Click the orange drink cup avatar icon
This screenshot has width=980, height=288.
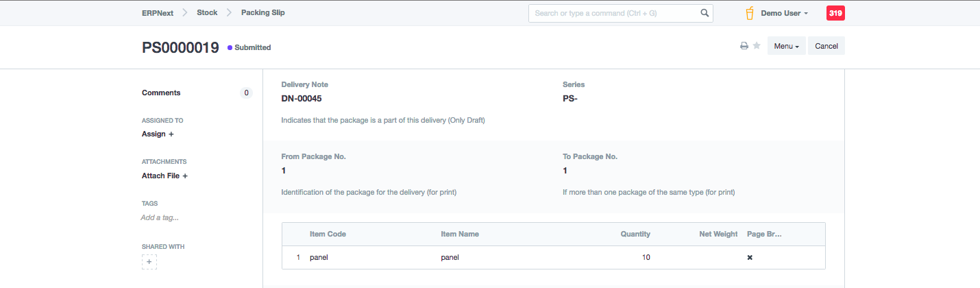tap(750, 13)
